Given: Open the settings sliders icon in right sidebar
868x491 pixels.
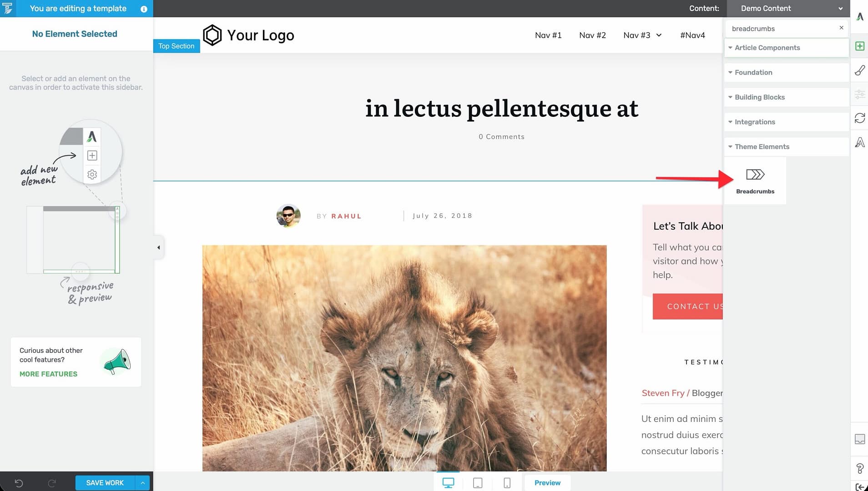Looking at the screenshot, I should click(x=859, y=94).
